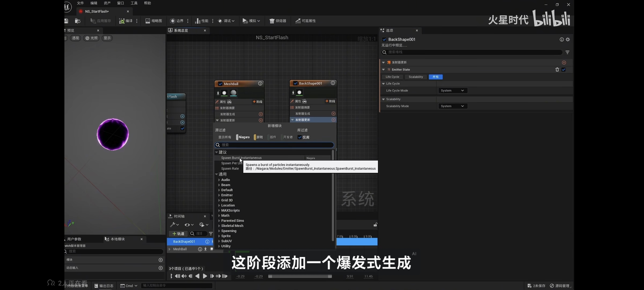Click trash icon beside Emitter State

point(557,70)
